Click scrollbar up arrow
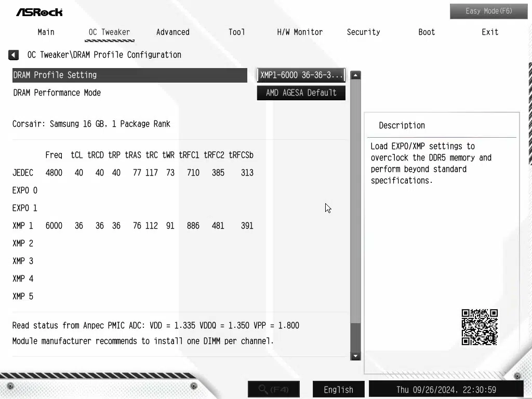The height and width of the screenshot is (399, 532). pos(355,75)
